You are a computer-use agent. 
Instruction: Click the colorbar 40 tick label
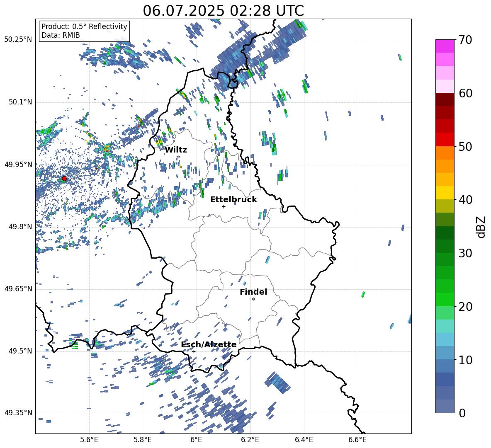(465, 200)
